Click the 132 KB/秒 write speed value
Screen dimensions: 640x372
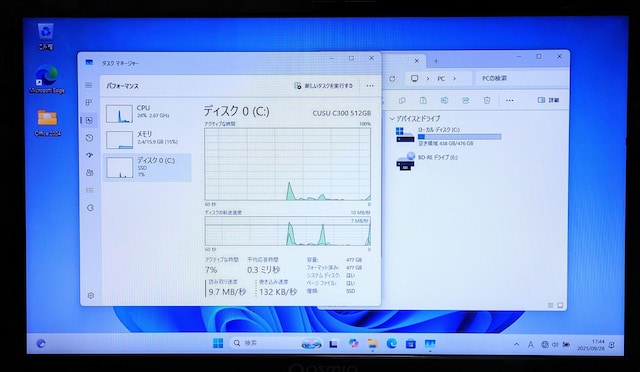(278, 292)
